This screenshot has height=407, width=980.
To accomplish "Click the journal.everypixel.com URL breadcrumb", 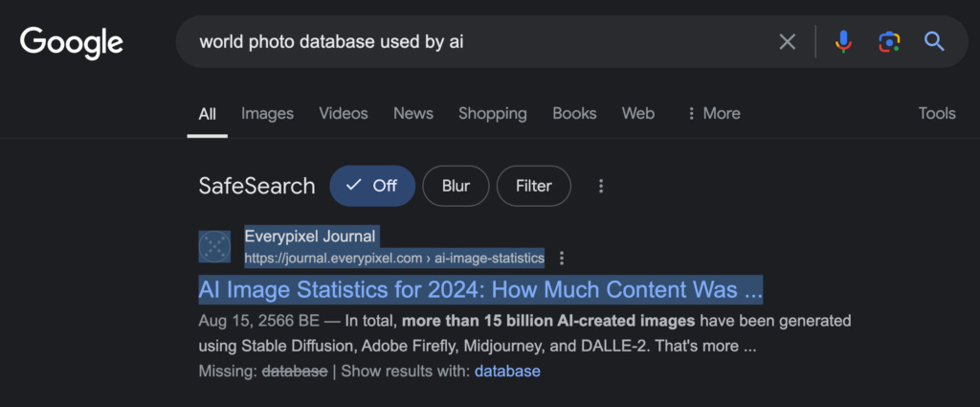I will click(394, 259).
